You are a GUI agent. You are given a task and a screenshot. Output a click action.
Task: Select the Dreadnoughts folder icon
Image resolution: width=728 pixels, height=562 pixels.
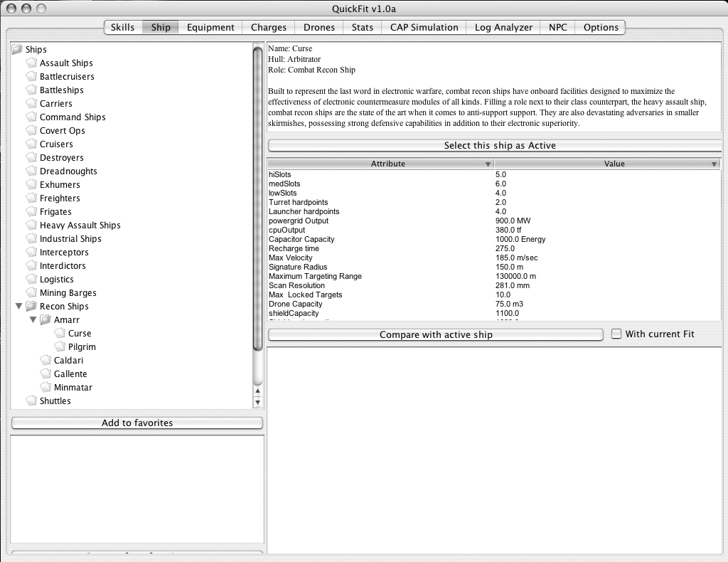pos(31,171)
